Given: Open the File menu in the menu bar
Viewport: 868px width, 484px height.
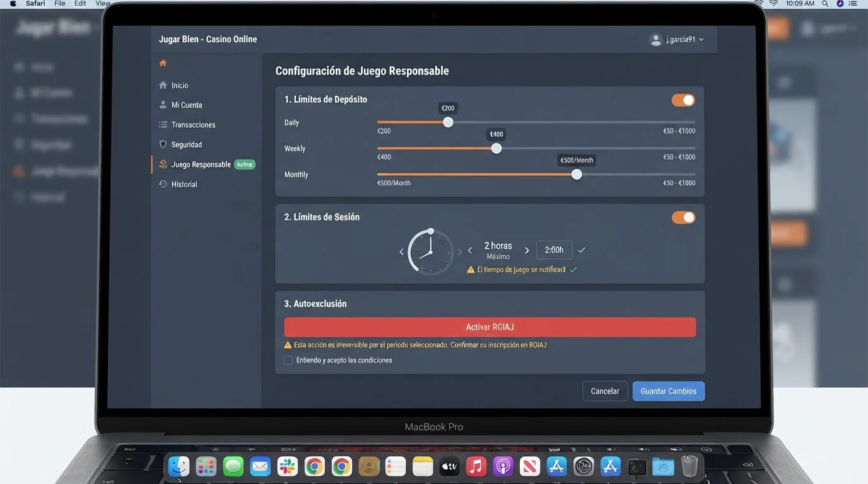Looking at the screenshot, I should 60,4.
